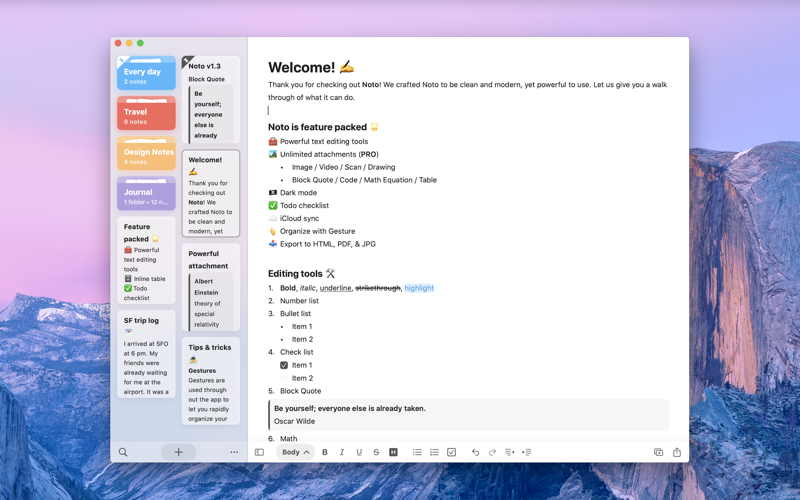This screenshot has height=500, width=800.
Task: Click the Image / Video / Scan / Drawing bullet
Action: pyautogui.click(x=343, y=167)
